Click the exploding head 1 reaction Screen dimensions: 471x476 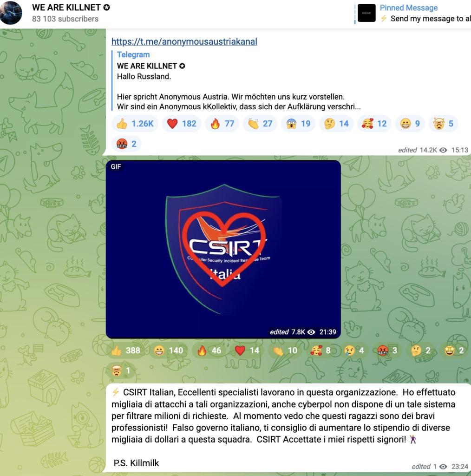click(x=120, y=370)
